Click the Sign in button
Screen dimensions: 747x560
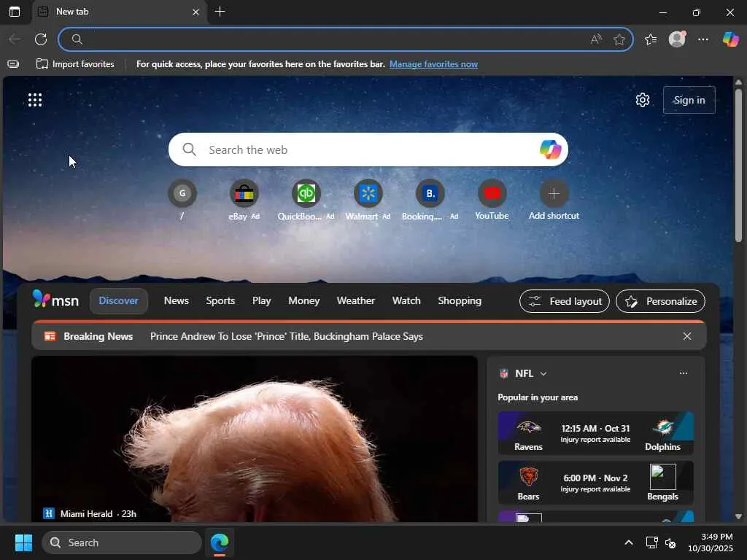tap(689, 100)
